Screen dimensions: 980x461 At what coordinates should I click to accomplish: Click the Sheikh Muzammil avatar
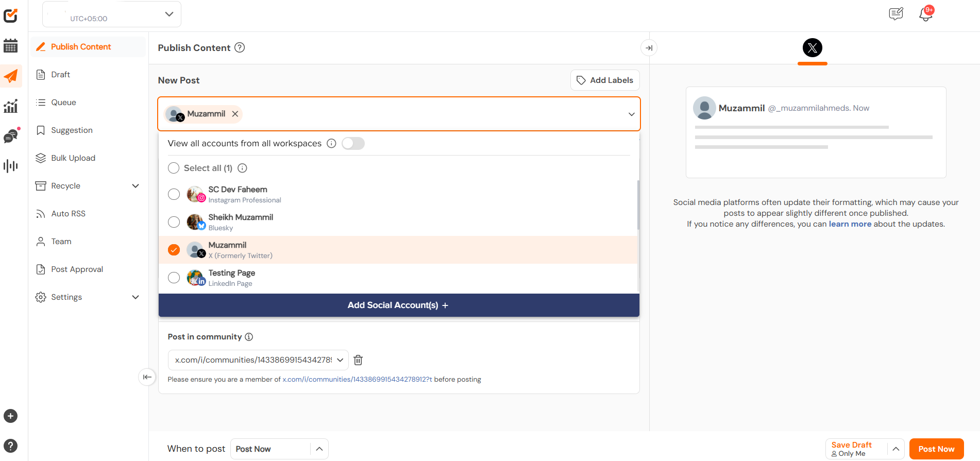click(196, 222)
